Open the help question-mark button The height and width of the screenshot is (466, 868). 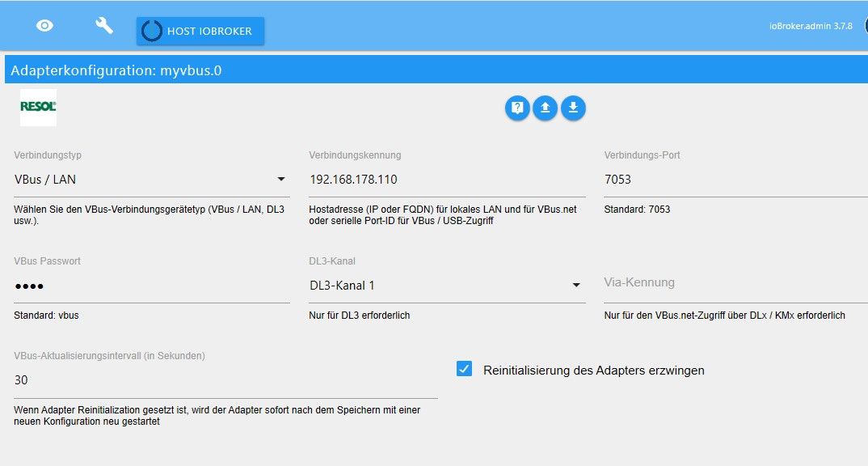(x=517, y=108)
